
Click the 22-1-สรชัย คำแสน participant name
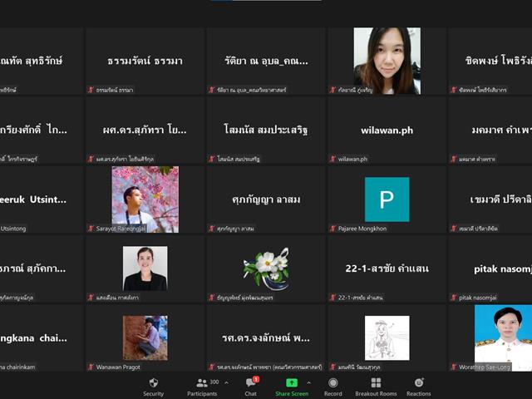(387, 268)
